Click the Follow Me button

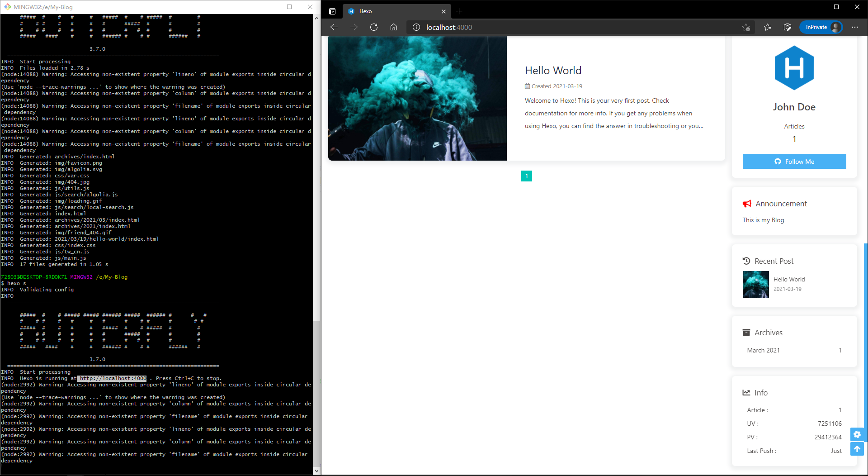coord(794,162)
